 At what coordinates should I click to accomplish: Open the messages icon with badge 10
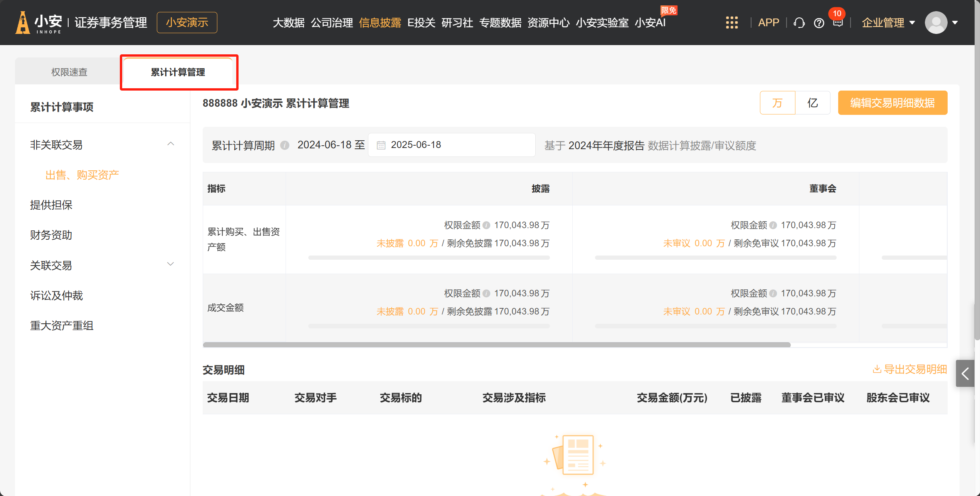838,22
